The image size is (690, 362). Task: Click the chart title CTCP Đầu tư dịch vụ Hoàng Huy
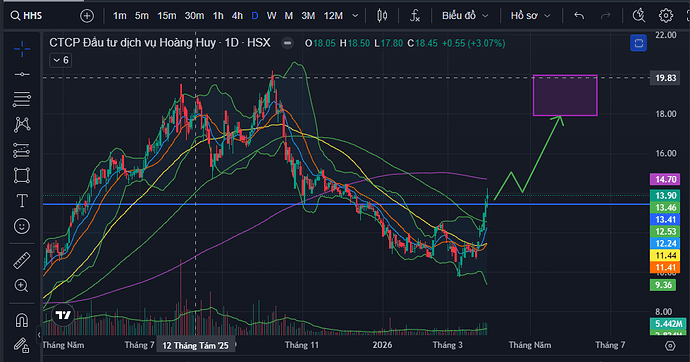tap(132, 43)
